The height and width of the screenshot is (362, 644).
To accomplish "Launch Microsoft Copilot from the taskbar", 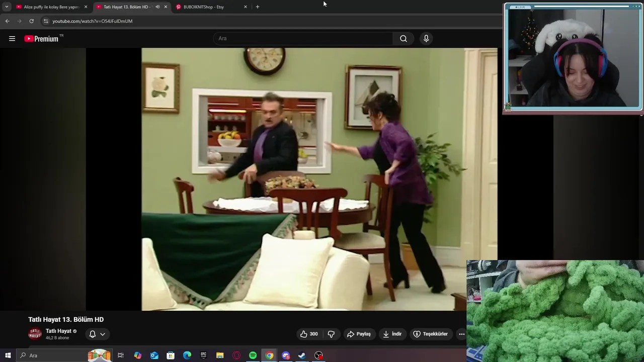I will tap(137, 355).
